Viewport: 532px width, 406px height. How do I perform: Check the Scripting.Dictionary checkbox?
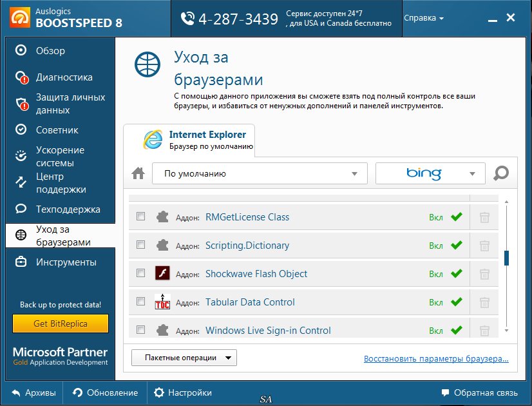tap(140, 244)
